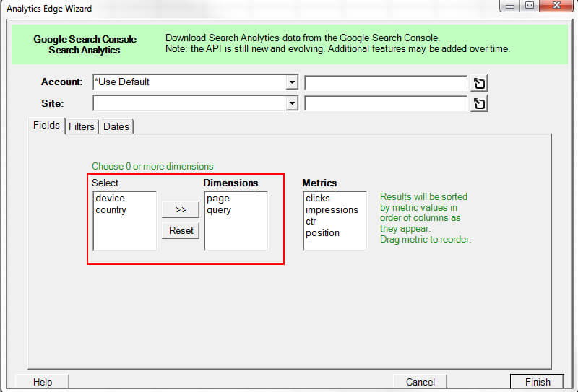Viewport: 578px width, 392px height.
Task: Click the text field beside Account
Action: click(x=386, y=83)
